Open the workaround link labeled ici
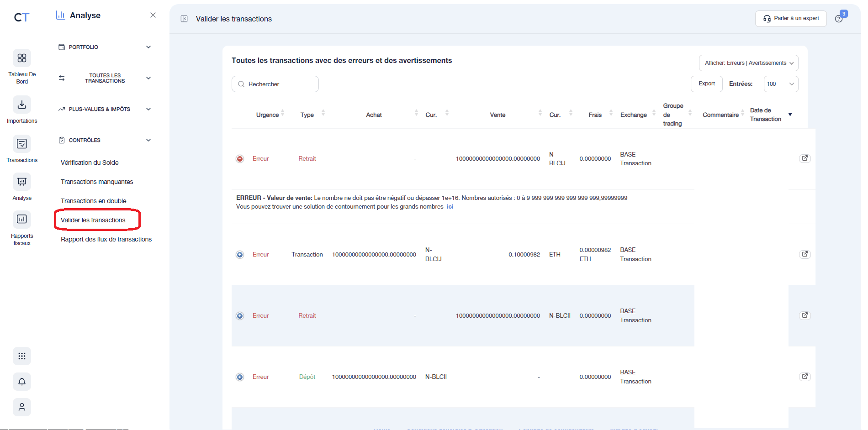Image resolution: width=868 pixels, height=430 pixels. (x=450, y=206)
